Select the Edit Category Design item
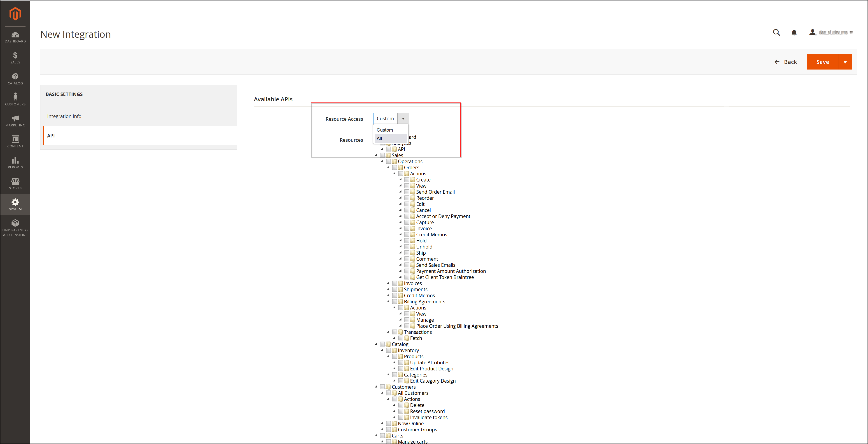The width and height of the screenshot is (868, 444). 433,381
